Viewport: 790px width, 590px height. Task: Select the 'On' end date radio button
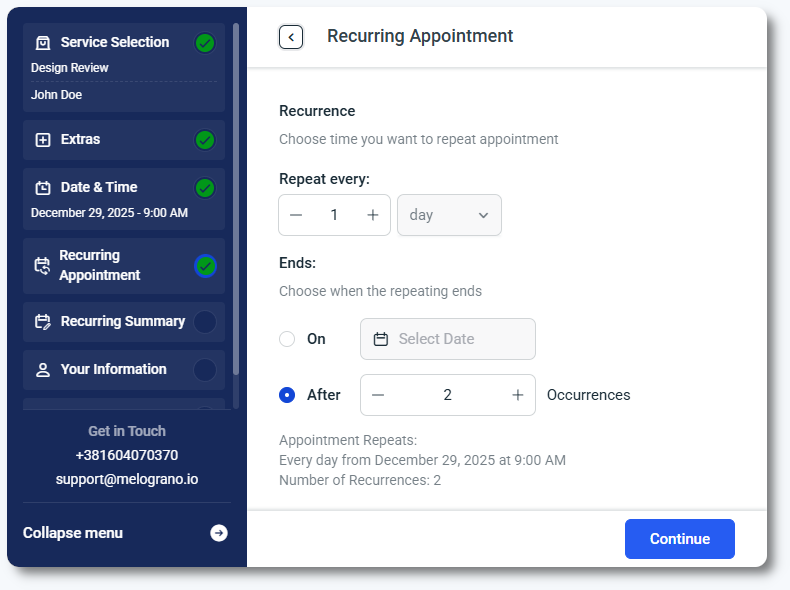click(x=287, y=339)
